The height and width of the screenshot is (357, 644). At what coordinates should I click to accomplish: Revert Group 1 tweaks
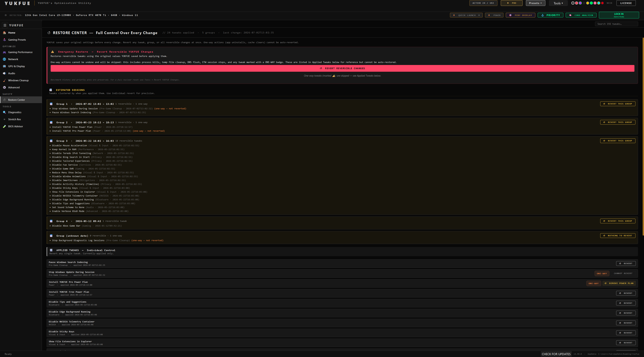(x=618, y=104)
